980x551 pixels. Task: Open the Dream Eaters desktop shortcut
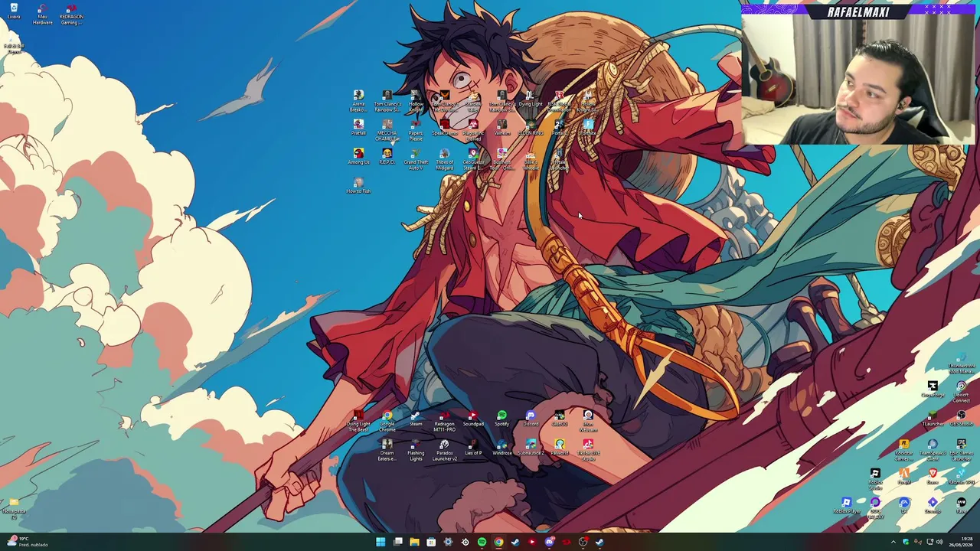pos(387,450)
